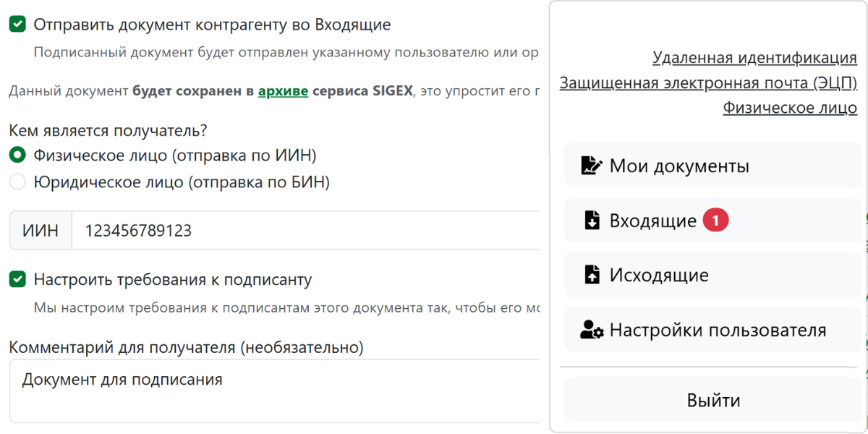Image resolution: width=868 pixels, height=434 pixels.
Task: Disable Настроить требования к подписанту checkbox
Action: 17,279
